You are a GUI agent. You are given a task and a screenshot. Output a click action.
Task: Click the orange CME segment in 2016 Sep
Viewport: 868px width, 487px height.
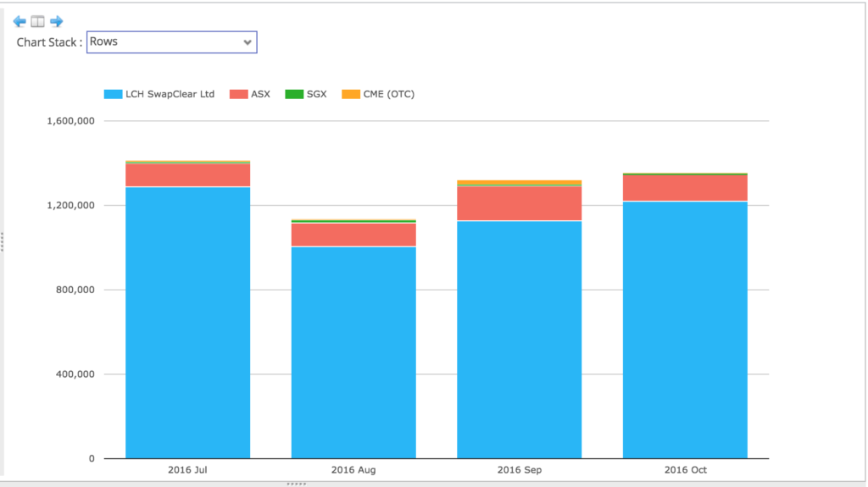tap(520, 182)
